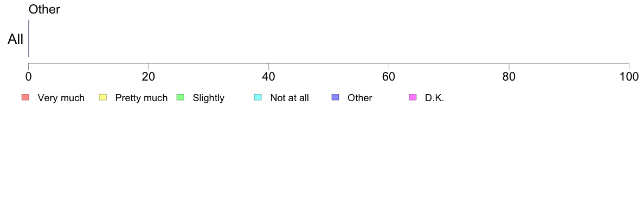
Task: Click the 0 axis tick label
Action: coord(28,76)
